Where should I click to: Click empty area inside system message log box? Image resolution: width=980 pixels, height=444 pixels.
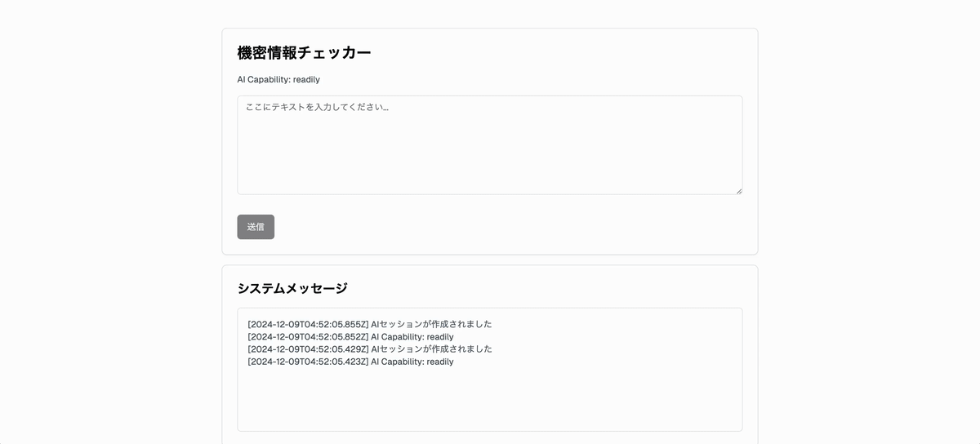pyautogui.click(x=490, y=400)
